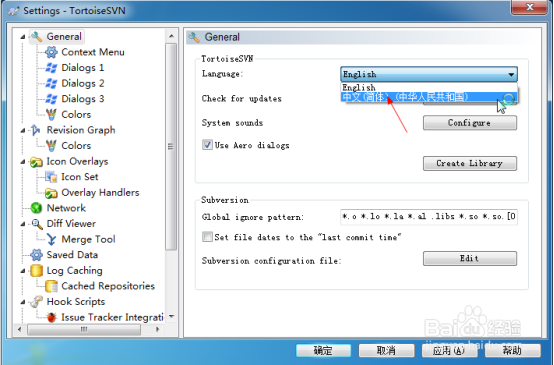This screenshot has height=365, width=554.
Task: Collapse the Revision Graph tree node
Action: (23, 130)
